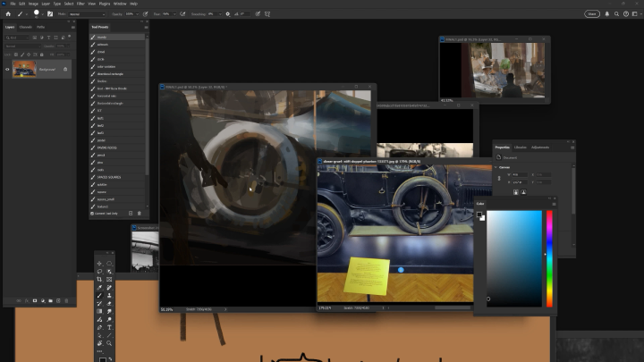Select the Hand tool
Screen dimensions: 644x362
pos(99,343)
